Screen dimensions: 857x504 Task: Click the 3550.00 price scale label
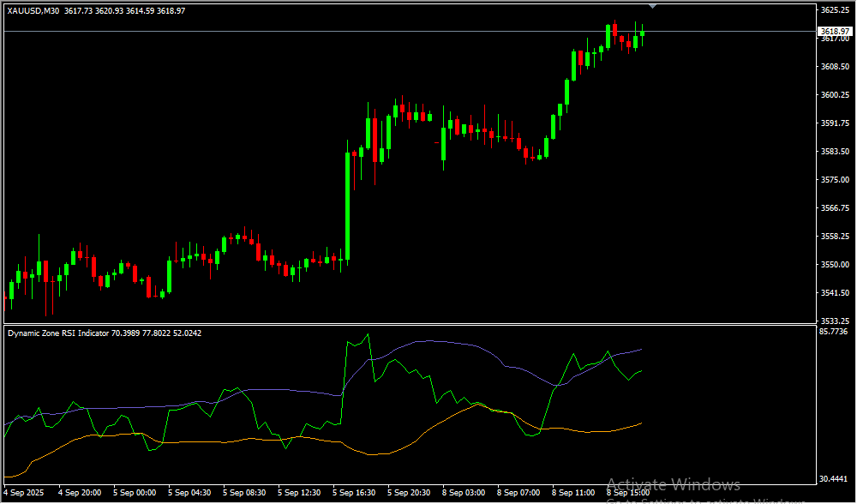pyautogui.click(x=834, y=265)
